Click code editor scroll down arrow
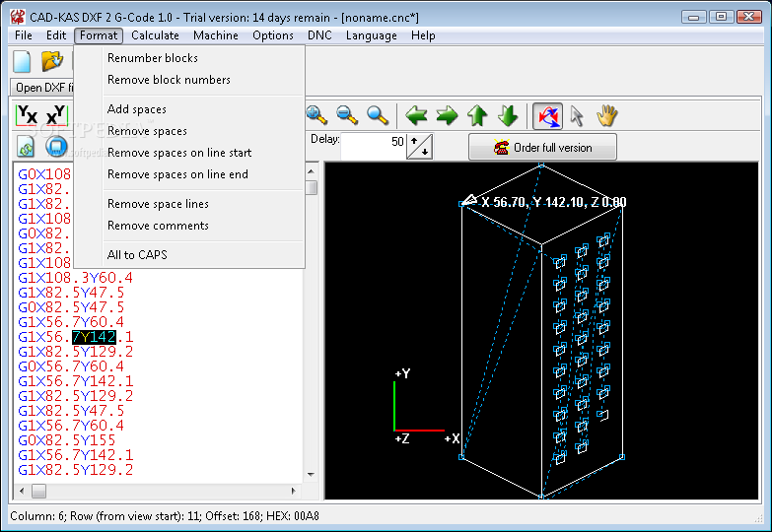This screenshot has width=772, height=532. [311, 475]
